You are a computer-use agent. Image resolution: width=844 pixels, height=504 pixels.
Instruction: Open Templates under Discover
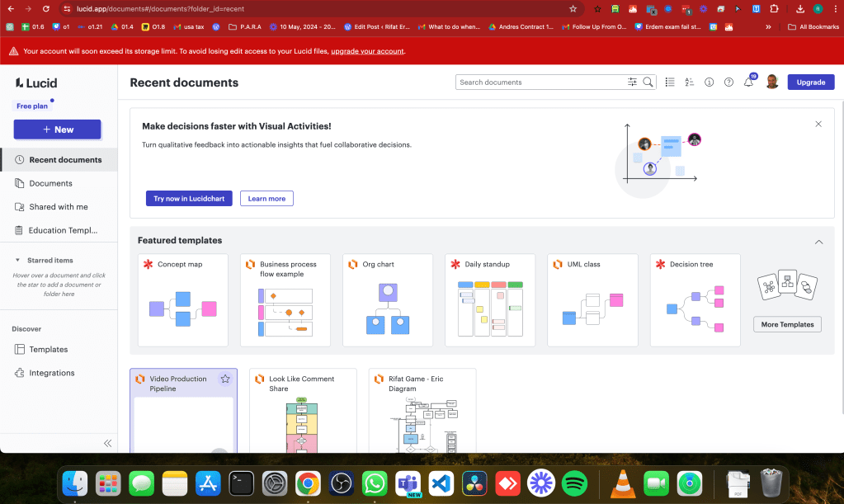coord(59,349)
